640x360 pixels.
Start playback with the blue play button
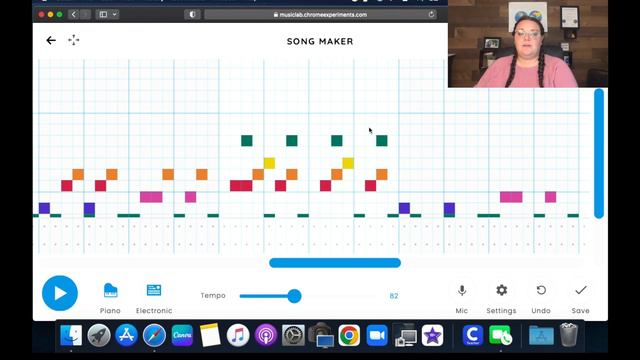pos(60,293)
